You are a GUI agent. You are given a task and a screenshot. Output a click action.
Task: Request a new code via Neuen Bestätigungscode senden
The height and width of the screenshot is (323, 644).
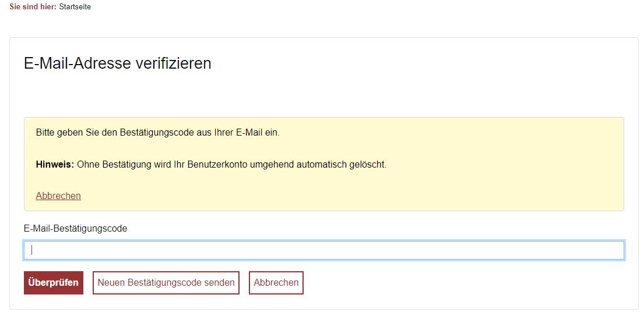click(x=166, y=283)
